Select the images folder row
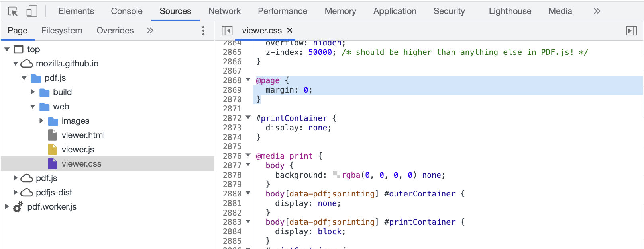This screenshot has height=249, width=644. [x=108, y=121]
